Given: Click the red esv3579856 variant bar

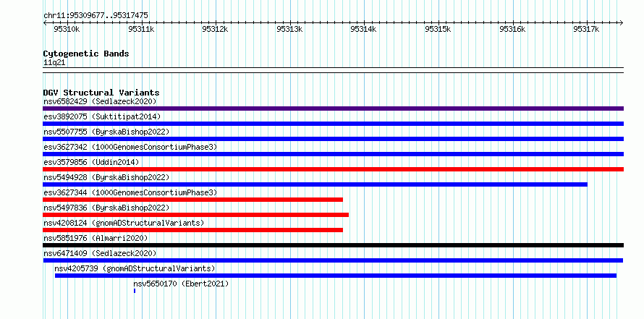Looking at the screenshot, I should pos(333,169).
